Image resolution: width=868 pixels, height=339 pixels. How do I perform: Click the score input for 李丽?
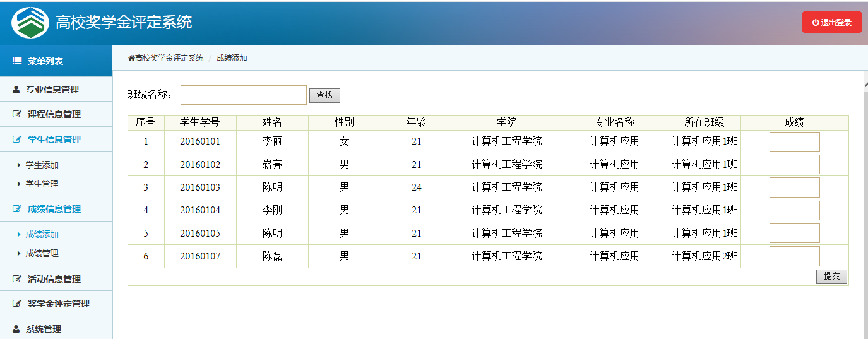coord(795,141)
